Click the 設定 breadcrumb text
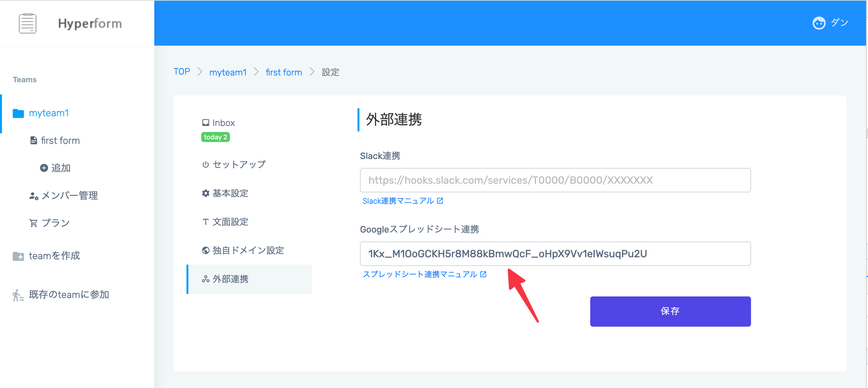This screenshot has height=388, width=868. tap(330, 72)
